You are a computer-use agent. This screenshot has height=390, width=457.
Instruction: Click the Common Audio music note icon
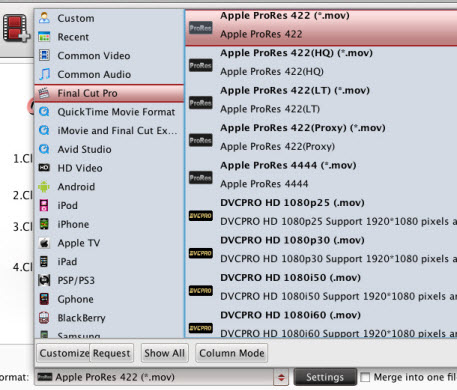pyautogui.click(x=44, y=74)
